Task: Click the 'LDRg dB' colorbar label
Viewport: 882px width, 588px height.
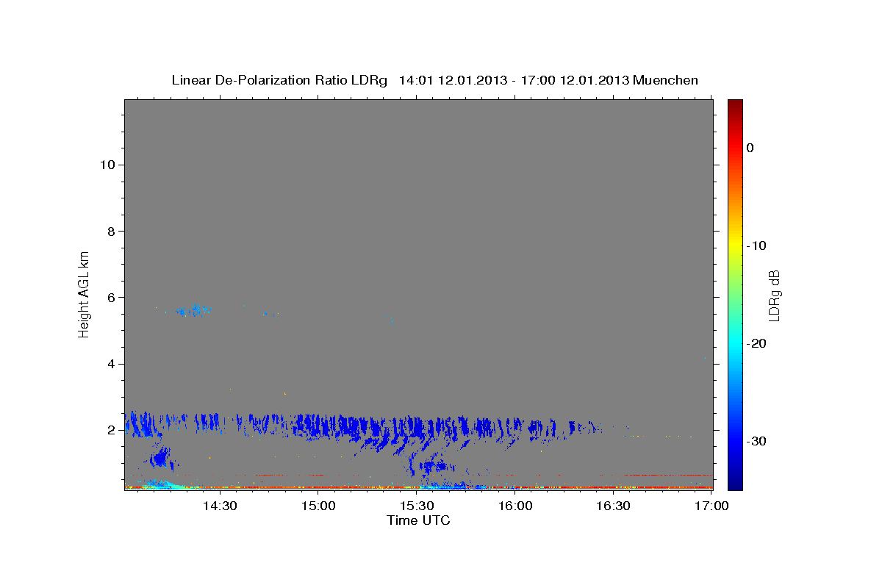Action: (x=773, y=295)
